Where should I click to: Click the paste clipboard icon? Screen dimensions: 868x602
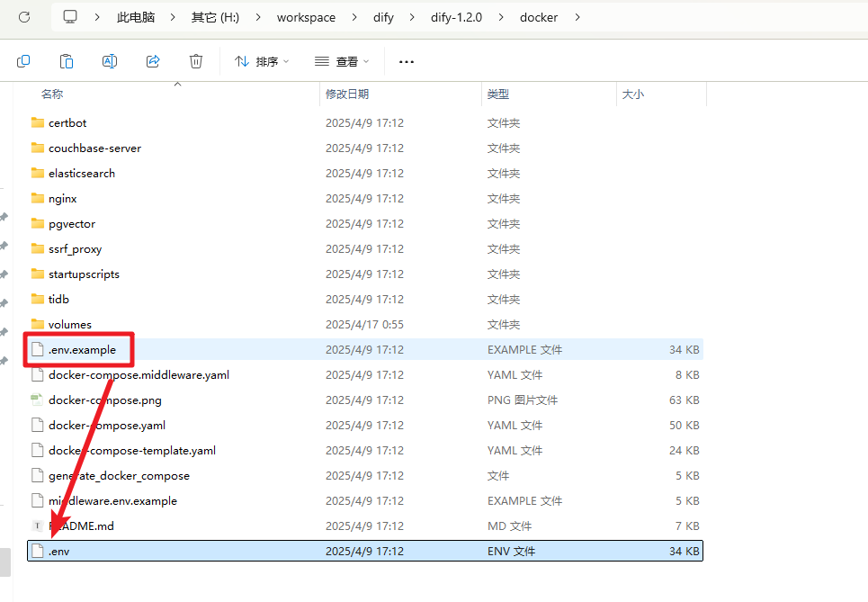click(x=67, y=61)
